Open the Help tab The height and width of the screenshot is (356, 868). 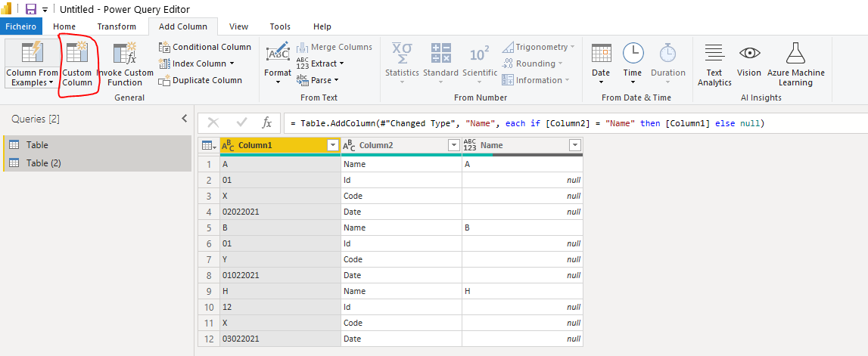(x=322, y=26)
